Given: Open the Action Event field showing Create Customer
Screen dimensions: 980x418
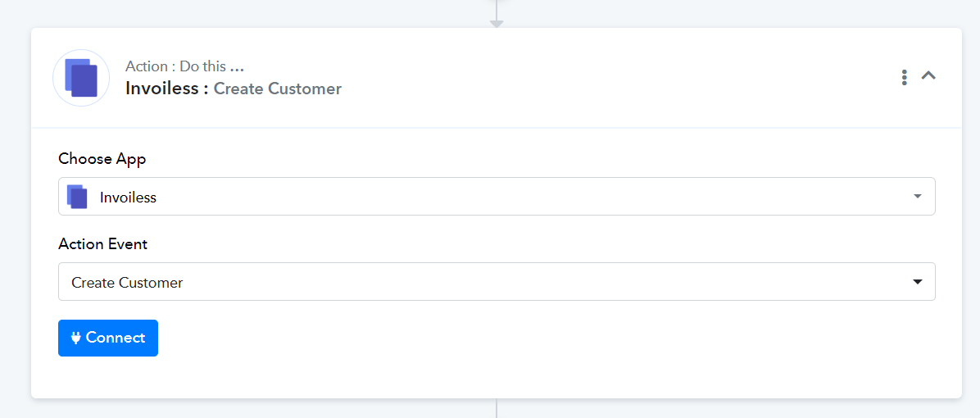Looking at the screenshot, I should 497,281.
